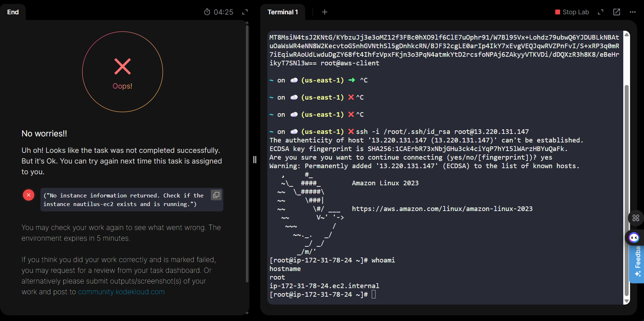Click the Stop Lab button

pos(572,12)
